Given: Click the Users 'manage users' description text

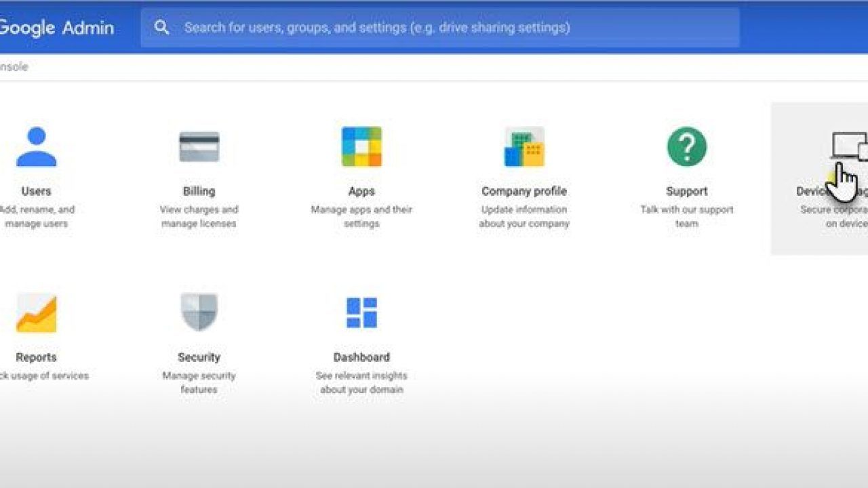Looking at the screenshot, I should point(37,217).
